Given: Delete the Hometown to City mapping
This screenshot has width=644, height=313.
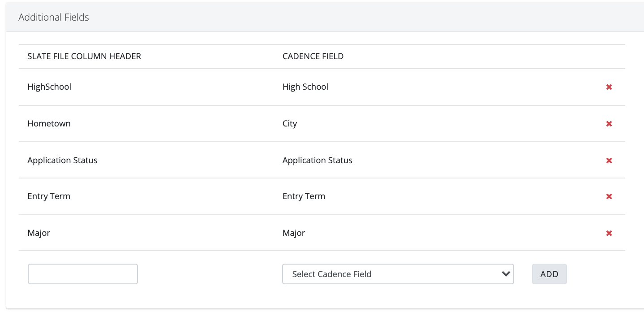Looking at the screenshot, I should [609, 124].
